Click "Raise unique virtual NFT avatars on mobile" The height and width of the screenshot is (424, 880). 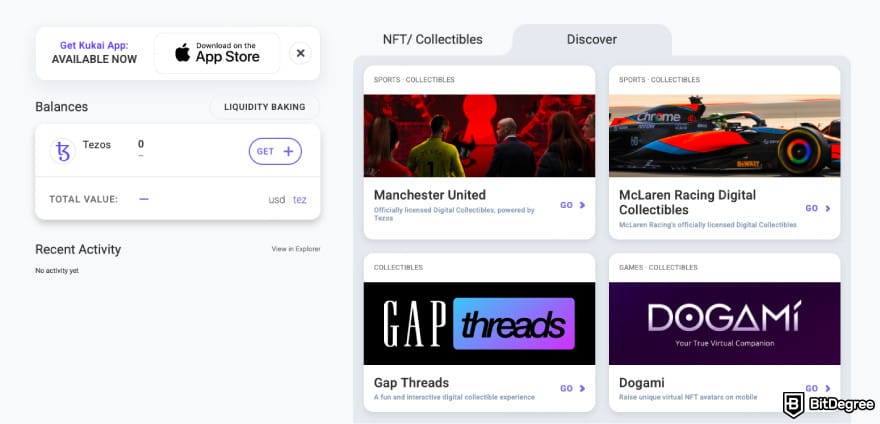(x=688, y=397)
